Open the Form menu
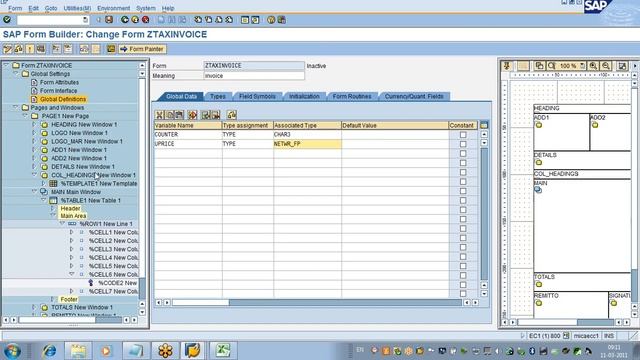This screenshot has width=640, height=360. pyautogui.click(x=15, y=8)
